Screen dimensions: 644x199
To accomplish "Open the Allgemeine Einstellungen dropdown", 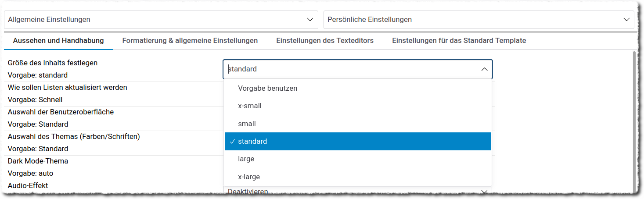I will (x=161, y=20).
